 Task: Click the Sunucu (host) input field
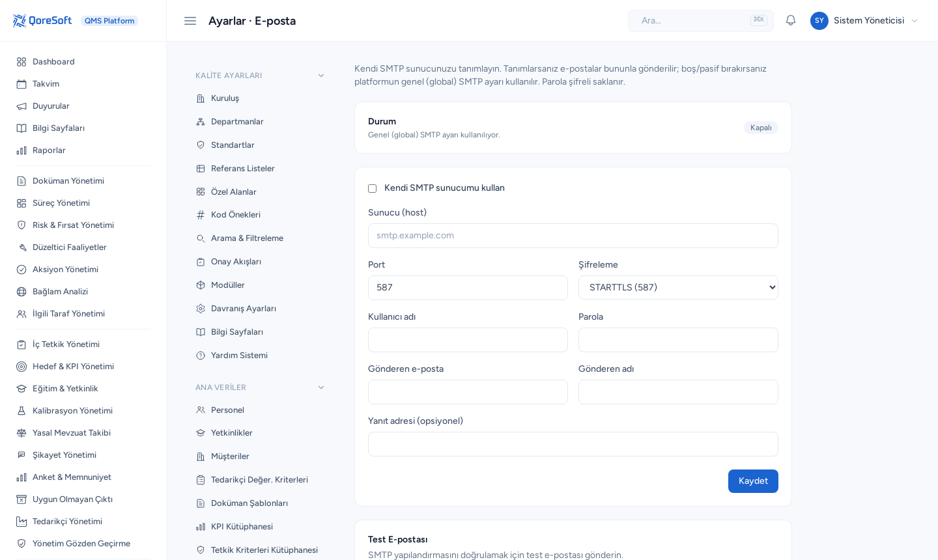tap(573, 236)
